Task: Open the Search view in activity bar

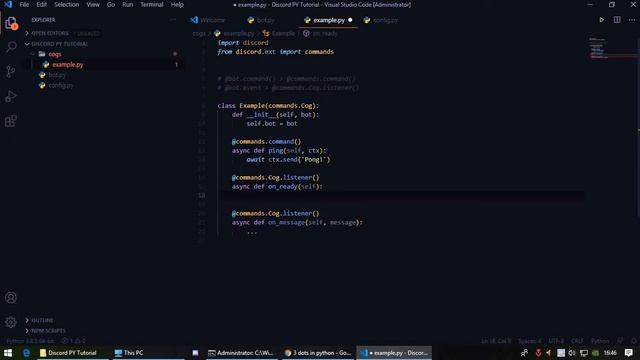Action: coord(11,47)
